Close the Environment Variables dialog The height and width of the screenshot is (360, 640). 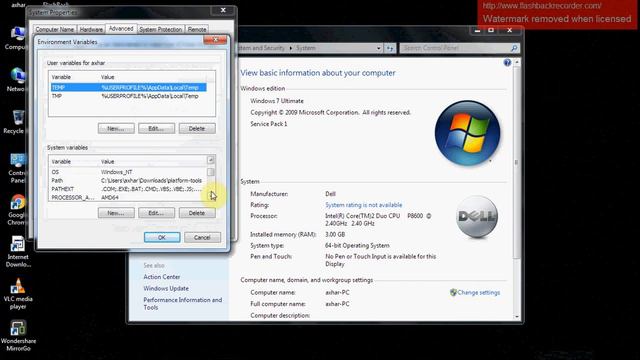pos(215,40)
